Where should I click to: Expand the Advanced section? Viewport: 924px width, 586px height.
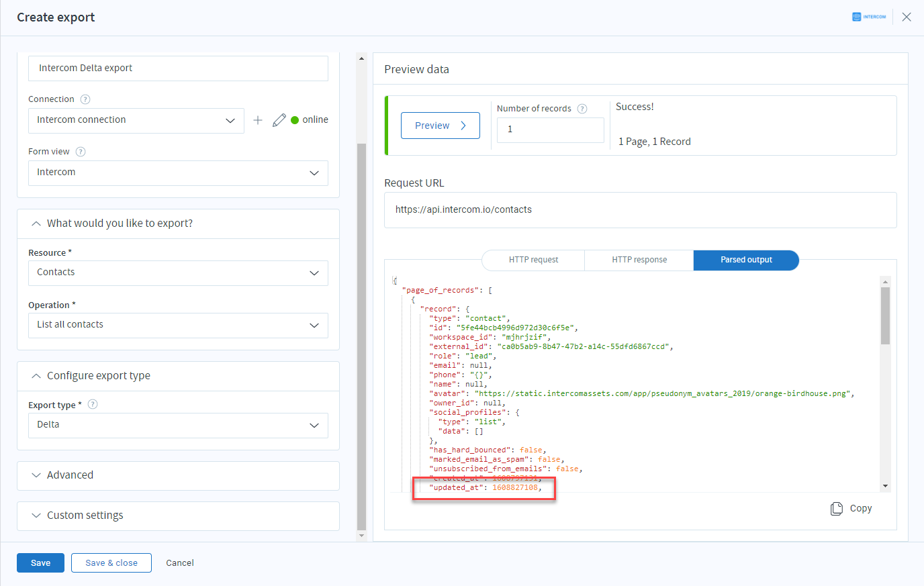[x=178, y=475]
